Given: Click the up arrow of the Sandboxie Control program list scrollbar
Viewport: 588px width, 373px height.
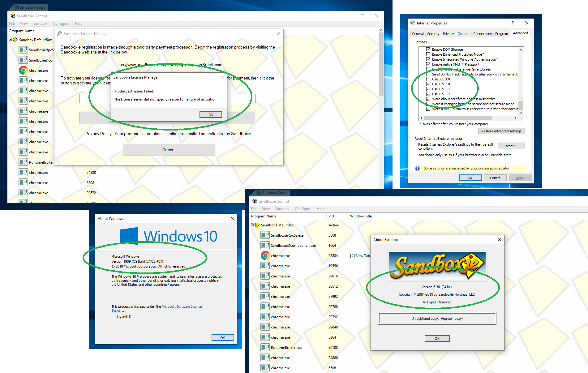Looking at the screenshot, I should pyautogui.click(x=381, y=30).
